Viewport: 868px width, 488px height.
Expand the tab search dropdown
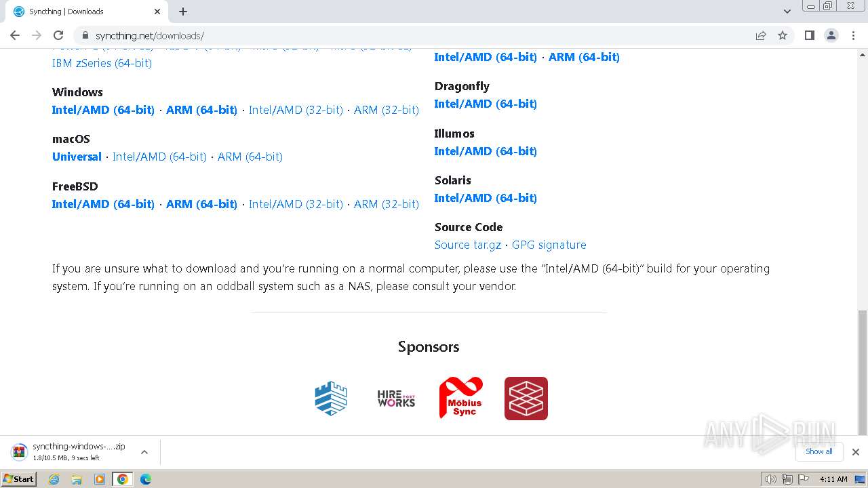[787, 12]
